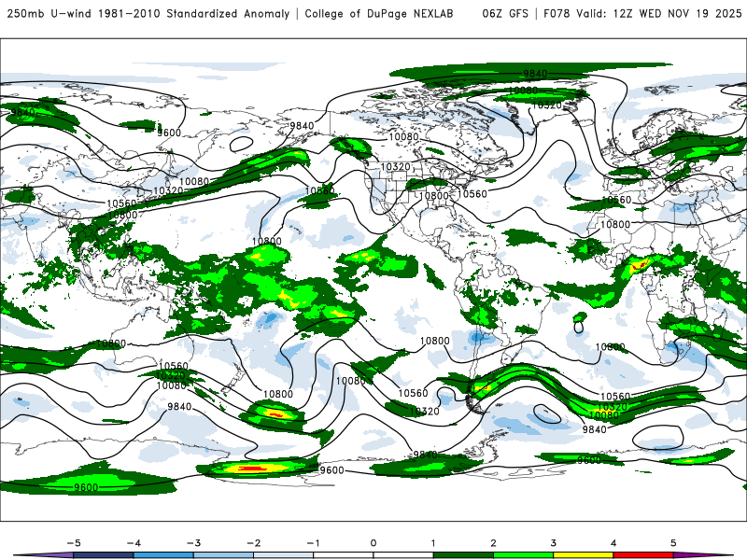
Task: Click the blue segment between -4 and -3
Action: tap(163, 555)
